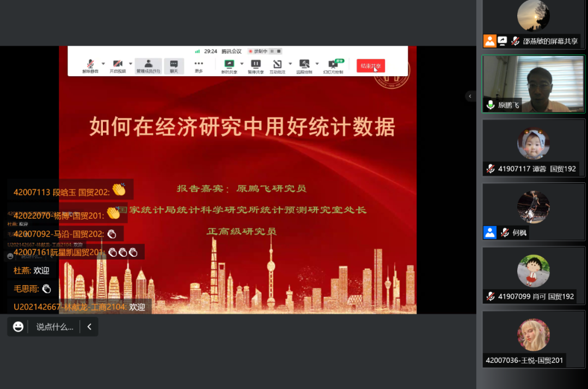Open the 聊天 chat icon
This screenshot has height=389, width=588.
[x=174, y=64]
